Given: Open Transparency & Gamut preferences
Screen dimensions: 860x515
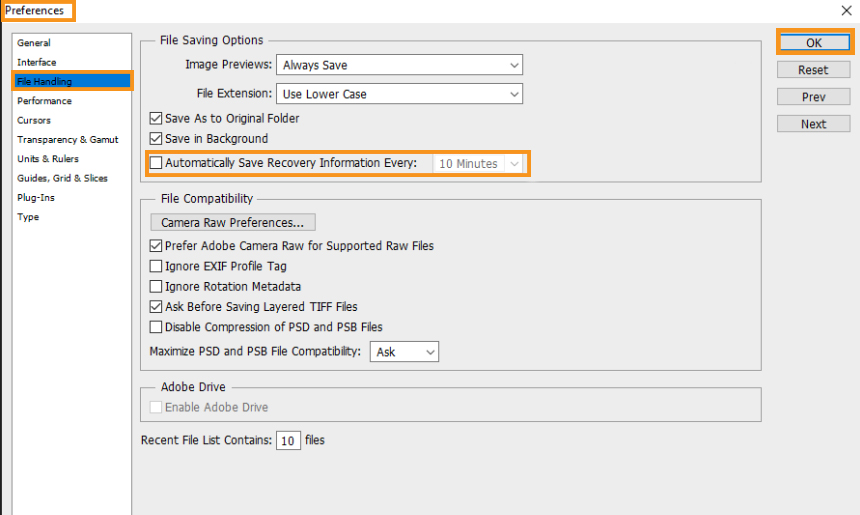Looking at the screenshot, I should click(67, 139).
